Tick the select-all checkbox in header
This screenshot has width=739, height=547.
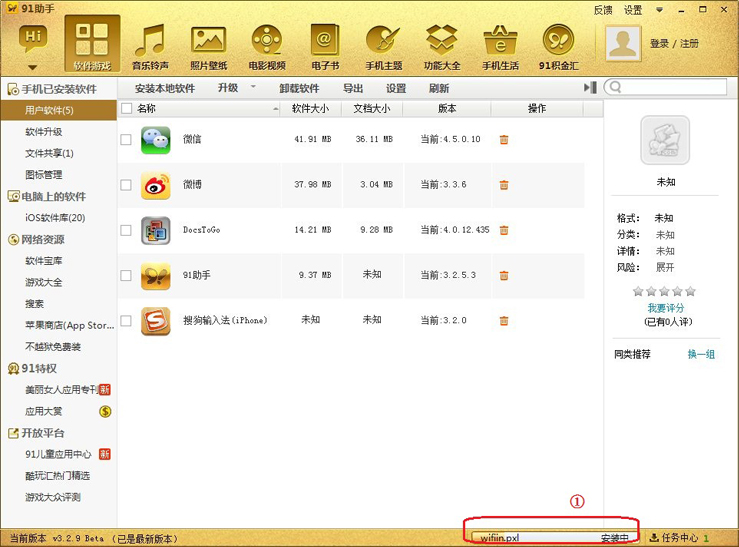[126, 109]
